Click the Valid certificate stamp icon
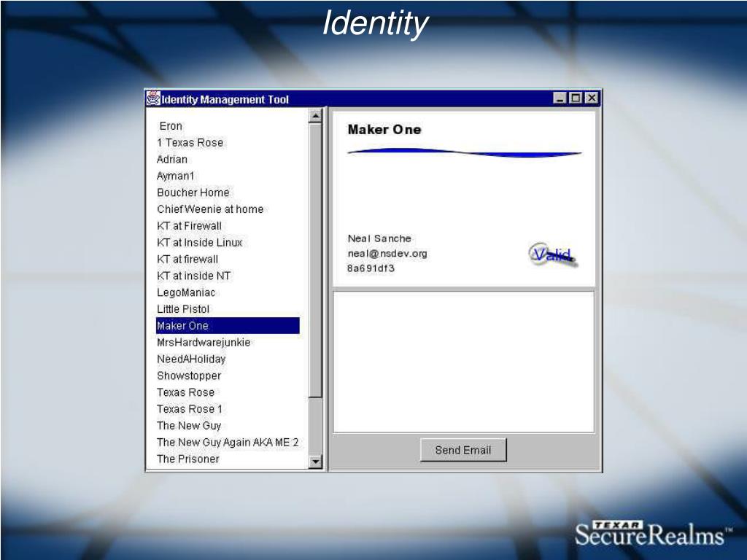Image resolution: width=747 pixels, height=560 pixels. [x=553, y=254]
